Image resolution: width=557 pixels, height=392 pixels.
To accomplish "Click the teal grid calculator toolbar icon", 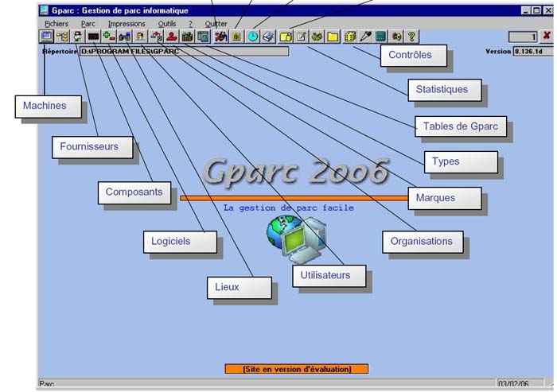I will 381,37.
